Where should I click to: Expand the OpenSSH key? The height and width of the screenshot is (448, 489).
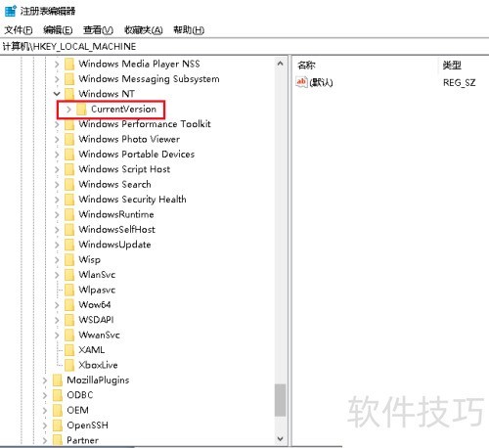tap(45, 426)
